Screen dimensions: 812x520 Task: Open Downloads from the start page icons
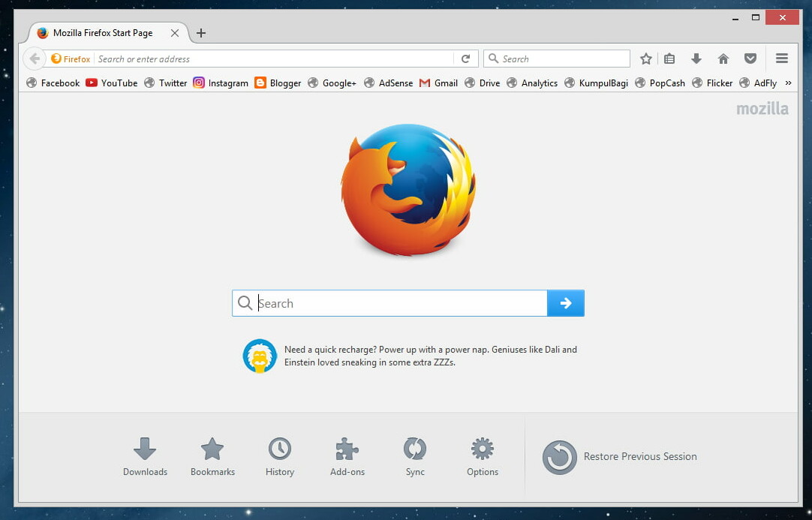145,450
